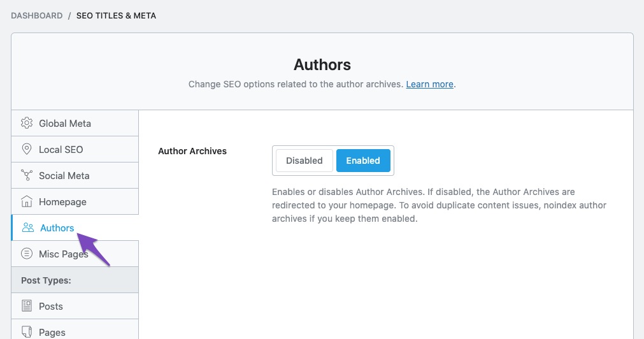Screen dimensions: 644x339
Task: Click the Authors people icon
Action: click(x=28, y=227)
